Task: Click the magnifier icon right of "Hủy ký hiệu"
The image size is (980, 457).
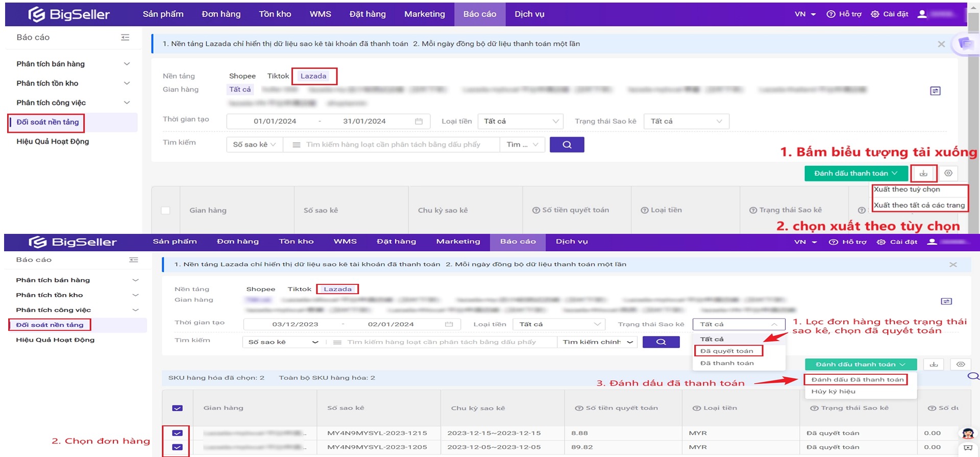Action: pos(973,376)
